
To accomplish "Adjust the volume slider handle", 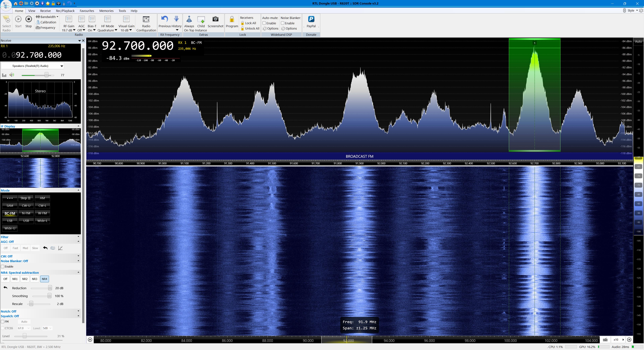I will (46, 75).
